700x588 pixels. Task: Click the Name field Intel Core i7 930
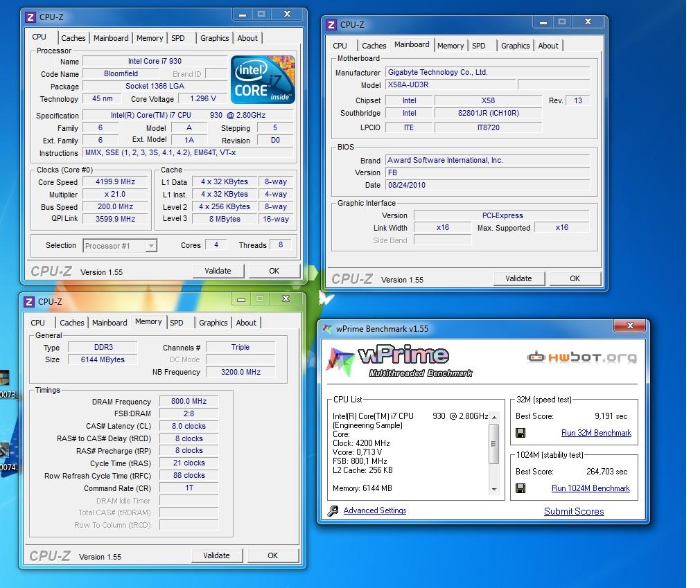pos(155,61)
